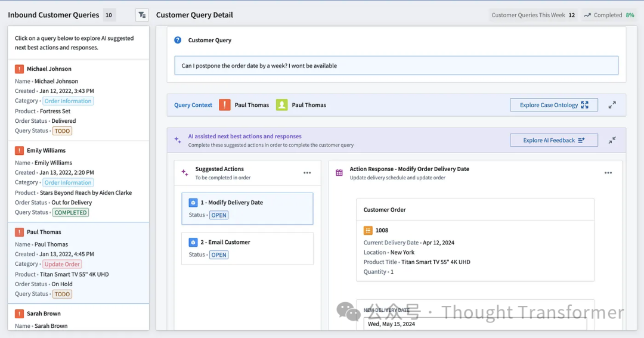Select the Paul Thomas query card title
Viewport: 644px width, 338px height.
tap(44, 232)
